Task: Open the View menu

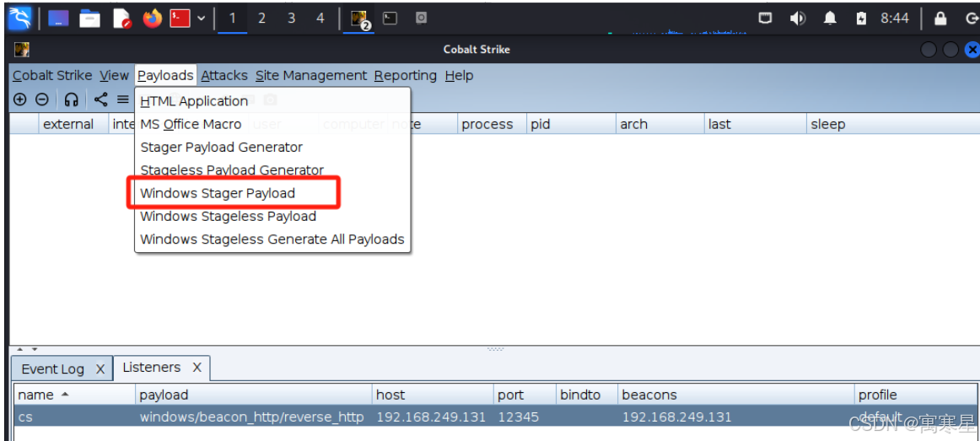Action: click(114, 76)
